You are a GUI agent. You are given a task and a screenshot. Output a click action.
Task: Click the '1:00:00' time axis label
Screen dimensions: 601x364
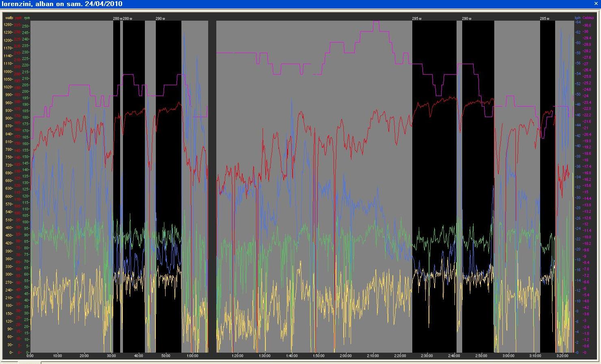pyautogui.click(x=193, y=356)
